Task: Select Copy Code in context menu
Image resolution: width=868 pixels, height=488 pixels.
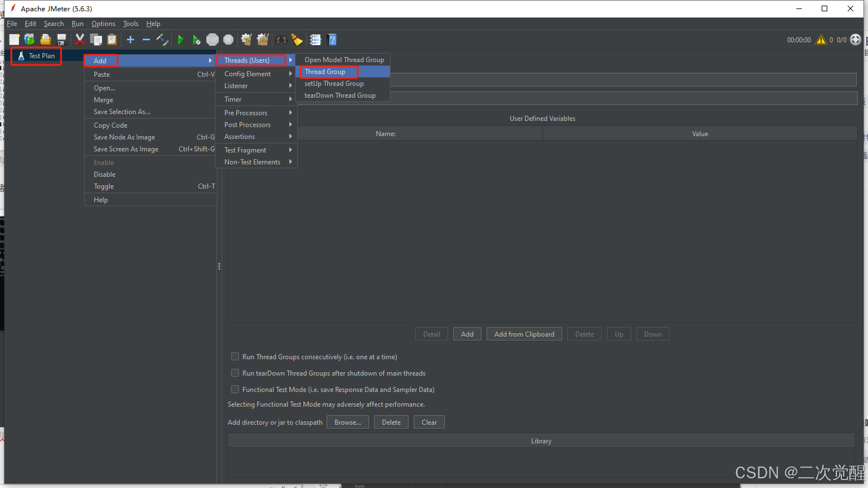Action: tap(150, 125)
